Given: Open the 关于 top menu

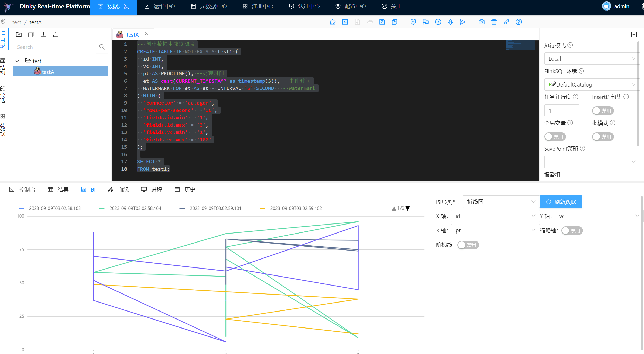Looking at the screenshot, I should pos(392,6).
